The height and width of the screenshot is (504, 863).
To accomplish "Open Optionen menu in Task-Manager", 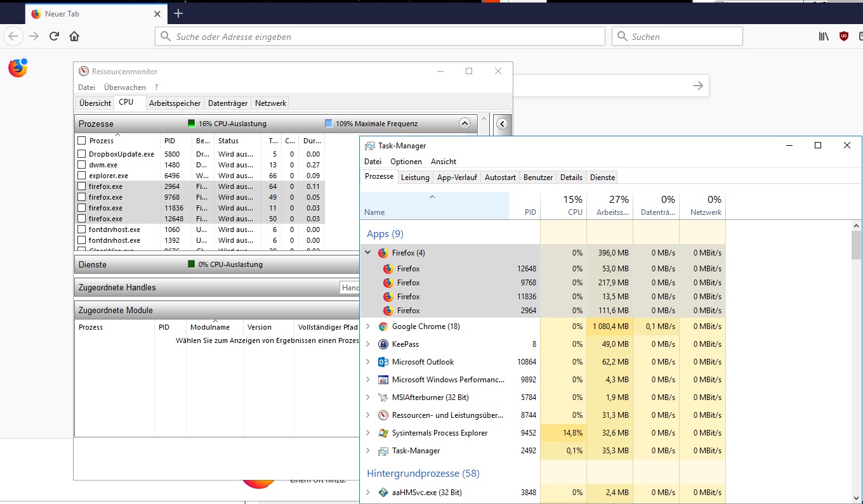I will pyautogui.click(x=406, y=162).
